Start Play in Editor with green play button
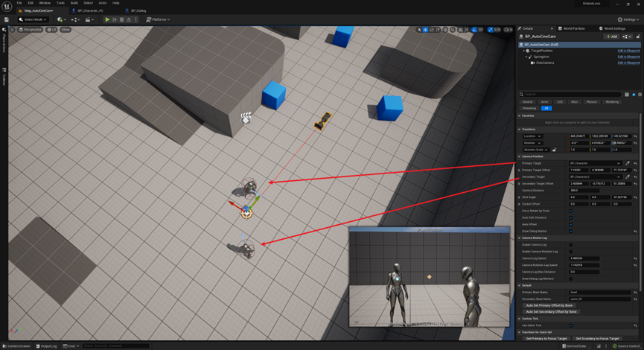Viewport: 644px width, 350px height. [107, 19]
